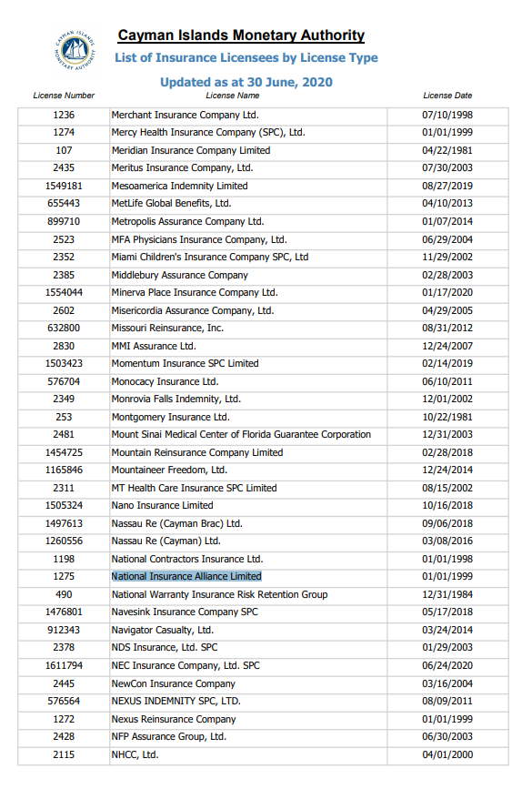Click license number 1497613
Screen dimensions: 532x789
(64, 524)
